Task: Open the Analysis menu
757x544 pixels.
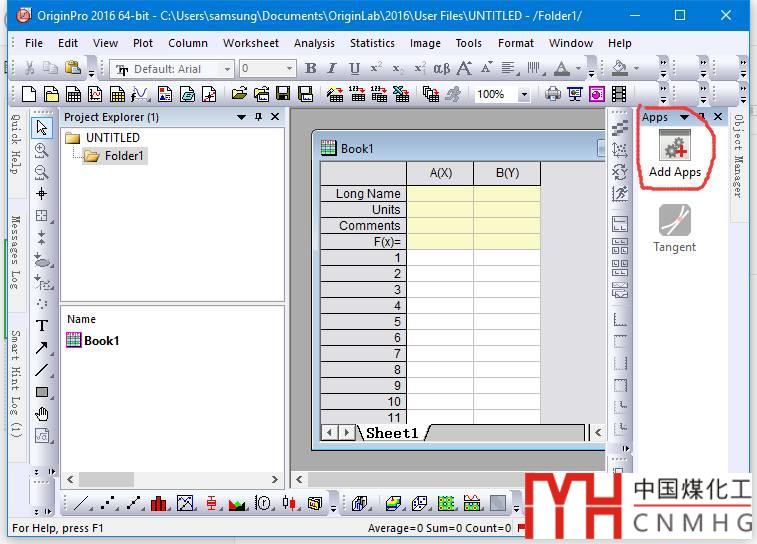Action: coord(314,43)
